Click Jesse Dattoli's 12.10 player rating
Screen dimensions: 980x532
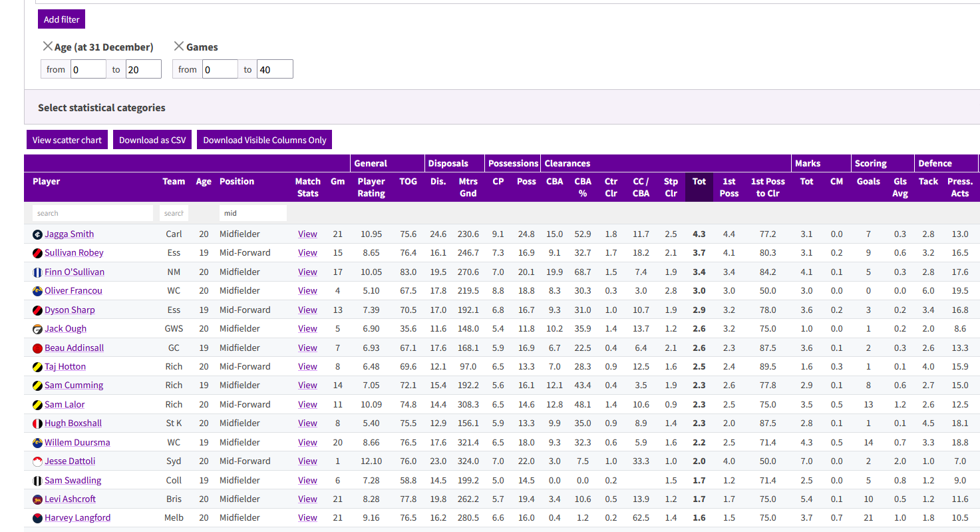[371, 461]
